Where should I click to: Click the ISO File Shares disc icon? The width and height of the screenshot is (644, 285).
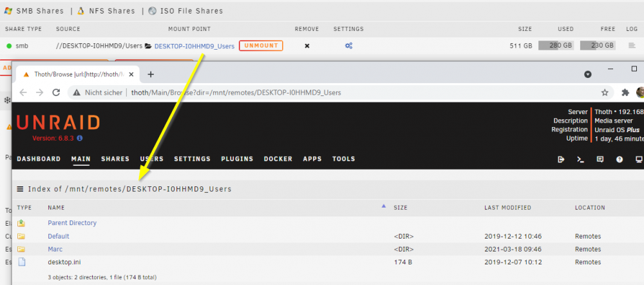(x=153, y=11)
